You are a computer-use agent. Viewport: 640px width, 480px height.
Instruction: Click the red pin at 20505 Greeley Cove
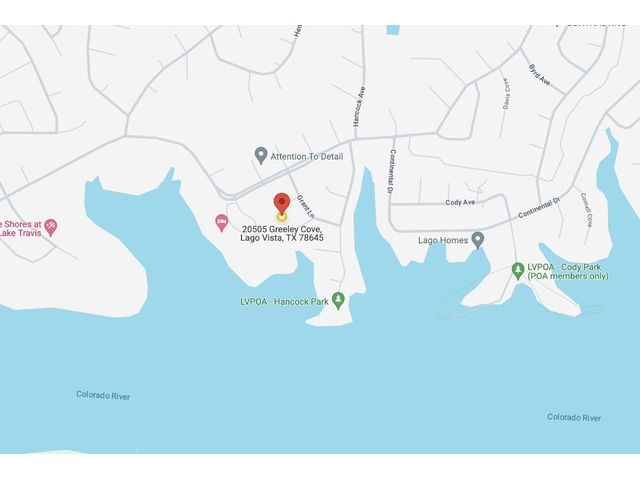(x=282, y=203)
